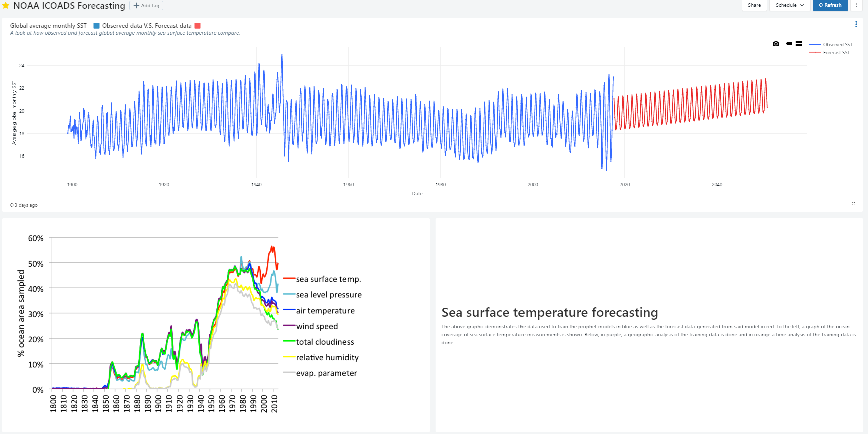Click the widget refresh icon beside '3 days ago'
Image resolution: width=868 pixels, height=434 pixels.
[12, 205]
